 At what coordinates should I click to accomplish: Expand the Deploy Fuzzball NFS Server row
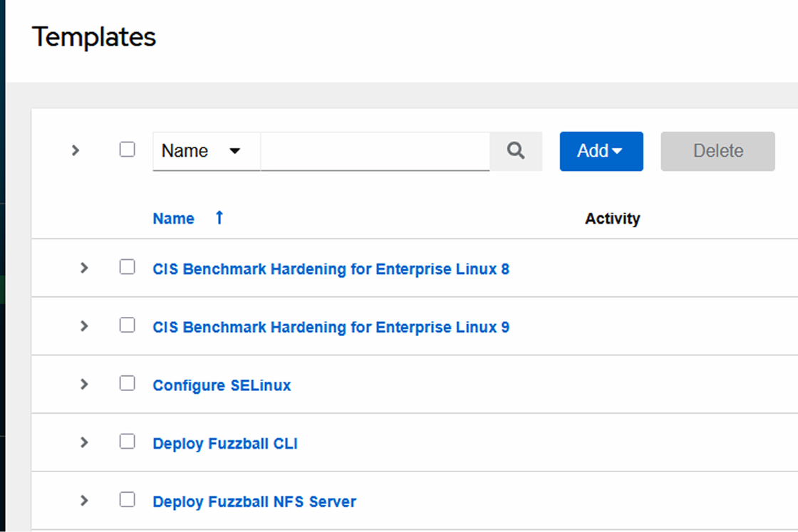point(84,501)
